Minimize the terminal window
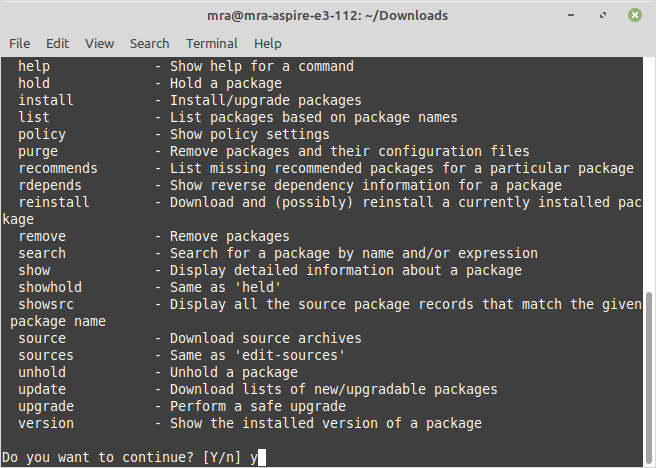The width and height of the screenshot is (656, 468). point(571,15)
